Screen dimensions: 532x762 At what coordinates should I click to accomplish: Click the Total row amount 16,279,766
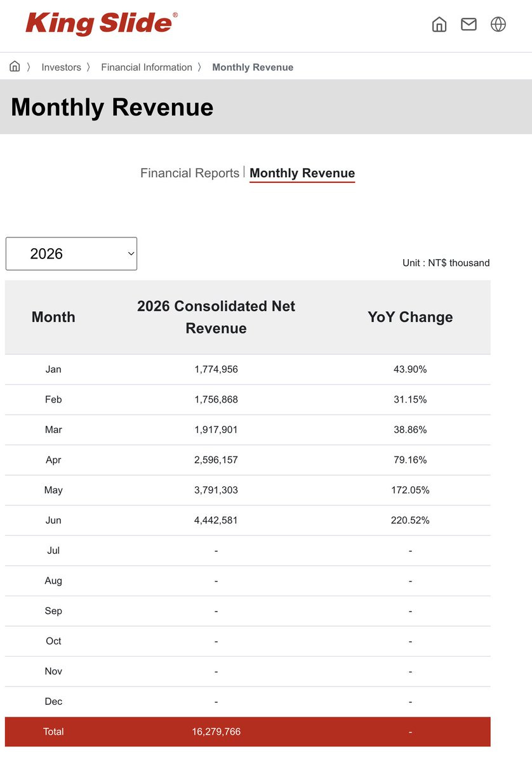coord(216,732)
